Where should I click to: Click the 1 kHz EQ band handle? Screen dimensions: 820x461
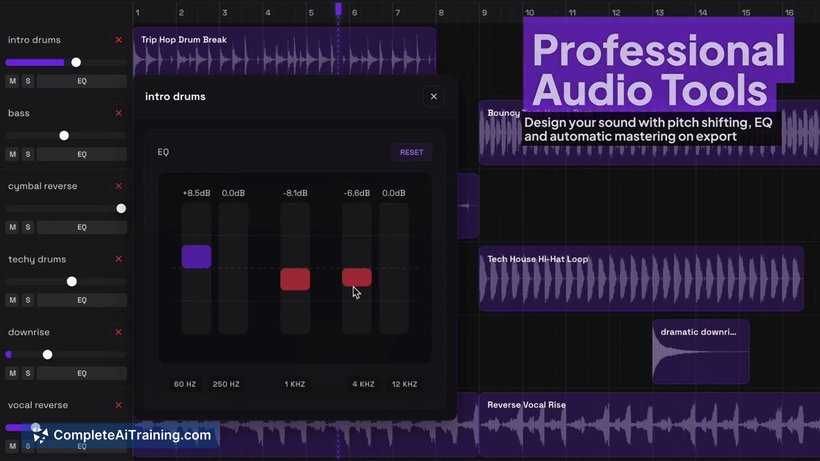click(295, 279)
